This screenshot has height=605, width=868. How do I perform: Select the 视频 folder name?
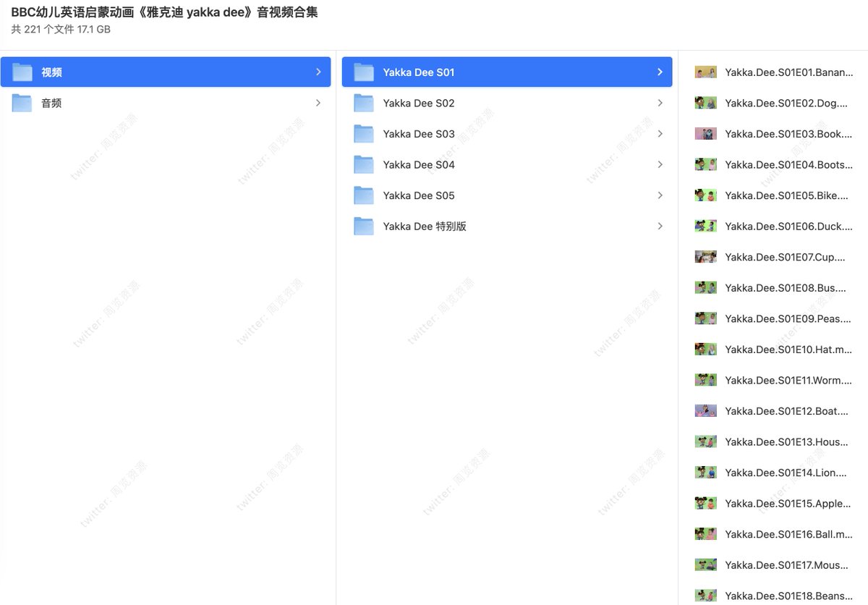click(x=51, y=72)
